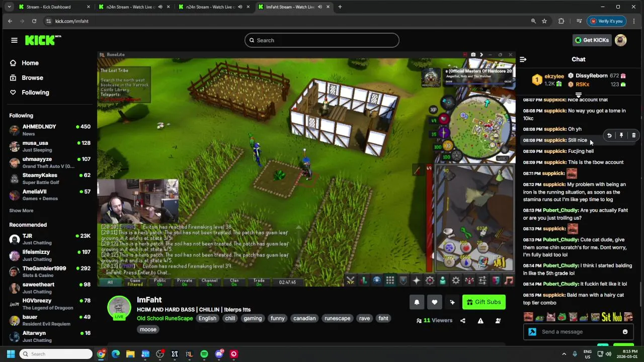Reply to the highlighted 'Still nice' message
Screen dimensions: 644x362
[609, 135]
